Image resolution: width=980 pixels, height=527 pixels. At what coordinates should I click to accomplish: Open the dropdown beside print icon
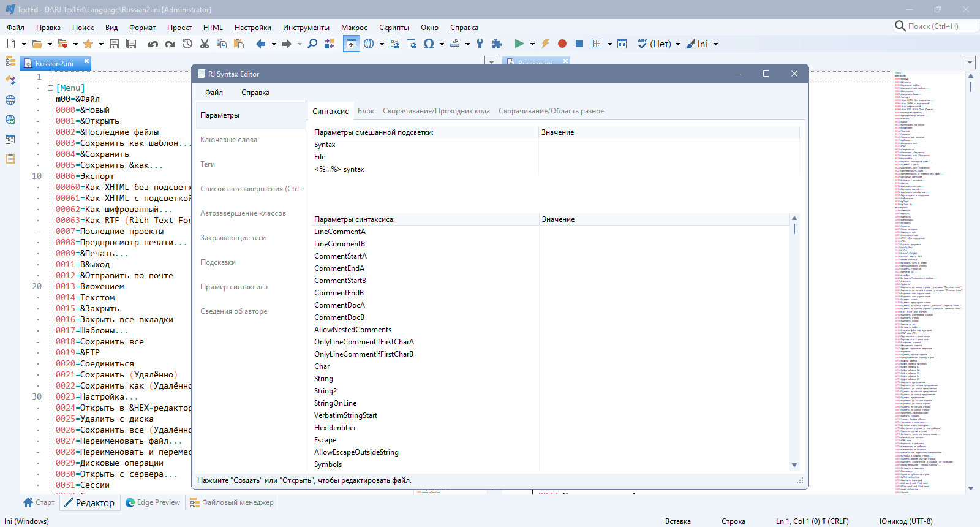(x=467, y=44)
